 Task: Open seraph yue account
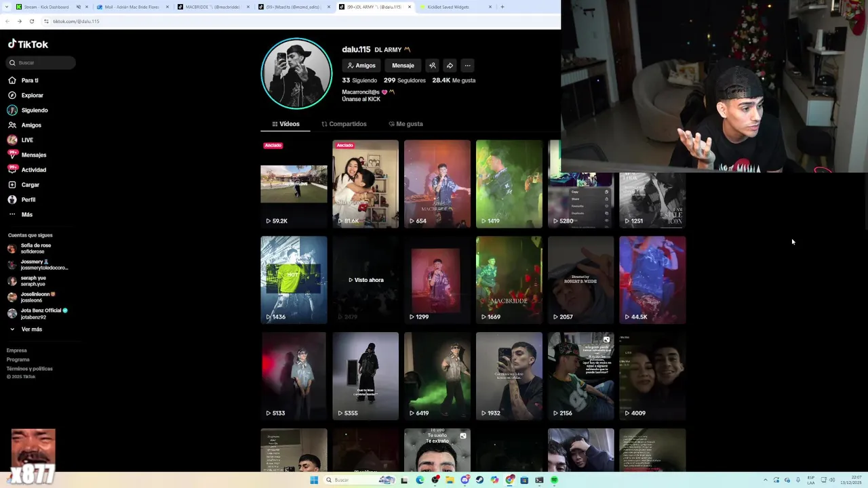37,281
